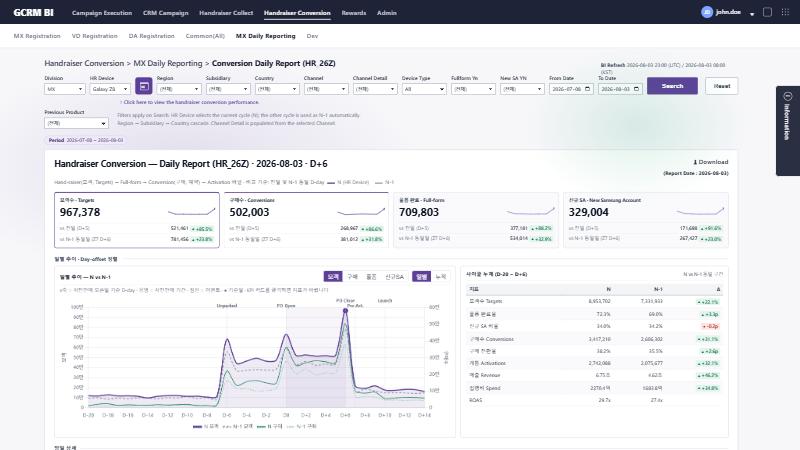Open the Information side panel icon
800x450 pixels.
pos(788,96)
